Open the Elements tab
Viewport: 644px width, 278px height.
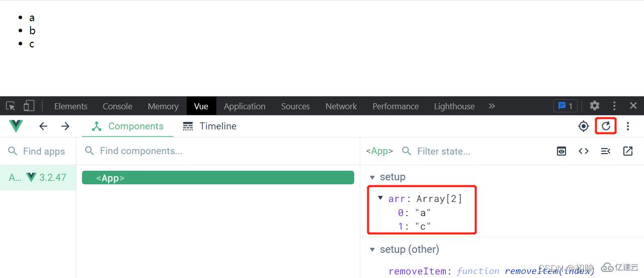point(71,106)
